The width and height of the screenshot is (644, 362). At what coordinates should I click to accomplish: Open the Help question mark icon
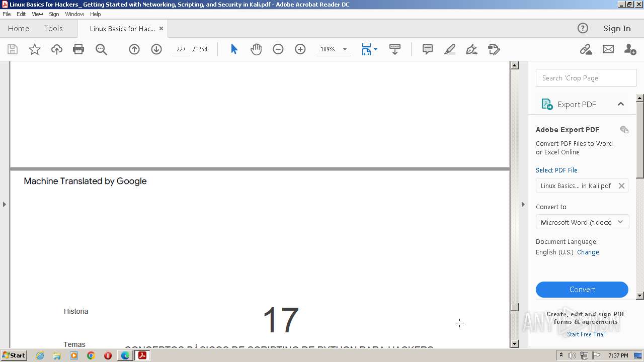(x=583, y=28)
